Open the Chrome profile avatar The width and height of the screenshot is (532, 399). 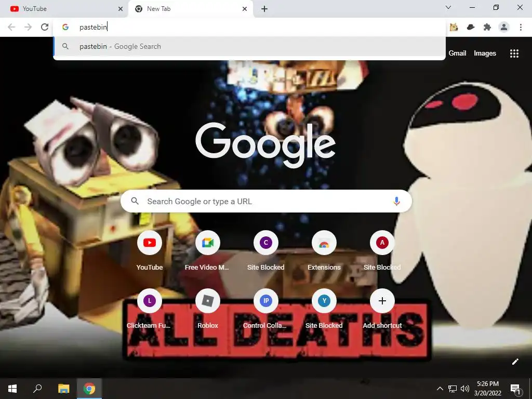(504, 27)
